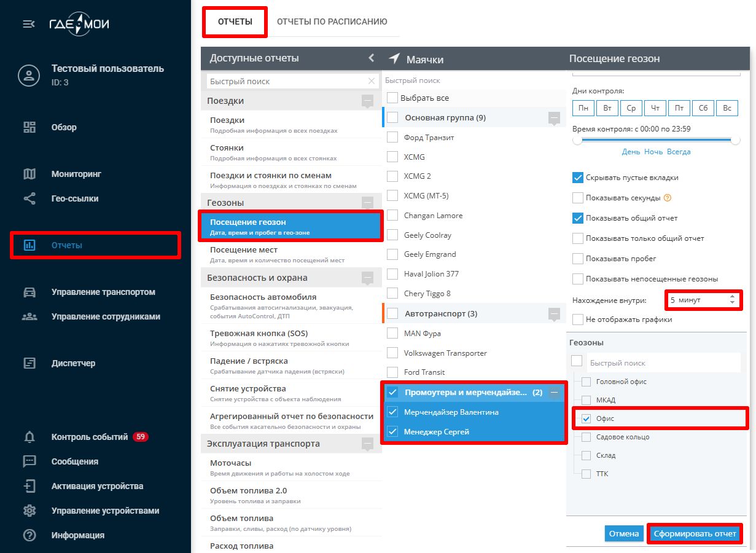Click the hamburger menu collapse icon

(x=28, y=25)
